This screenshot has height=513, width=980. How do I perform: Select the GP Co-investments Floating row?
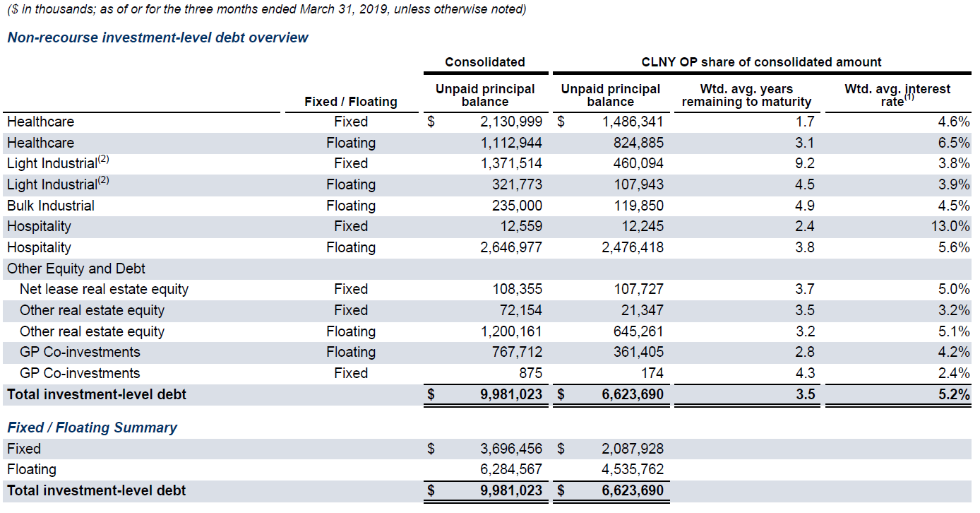212,351
